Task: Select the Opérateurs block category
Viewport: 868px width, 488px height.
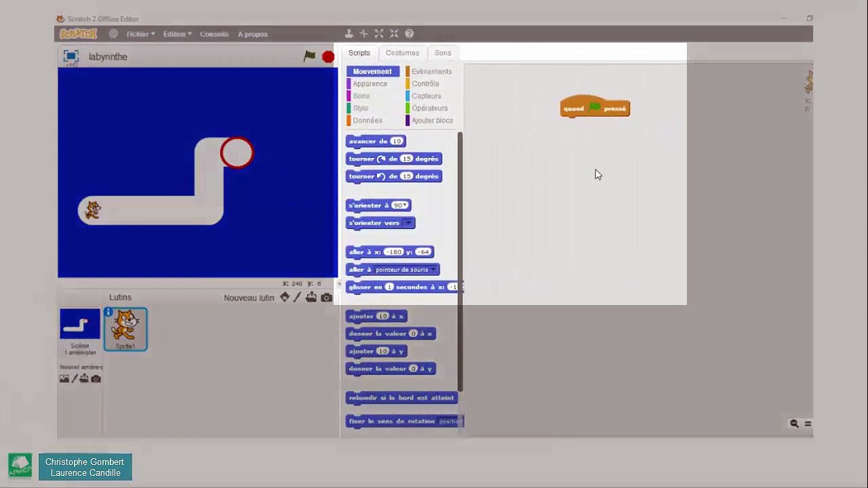Action: [429, 108]
